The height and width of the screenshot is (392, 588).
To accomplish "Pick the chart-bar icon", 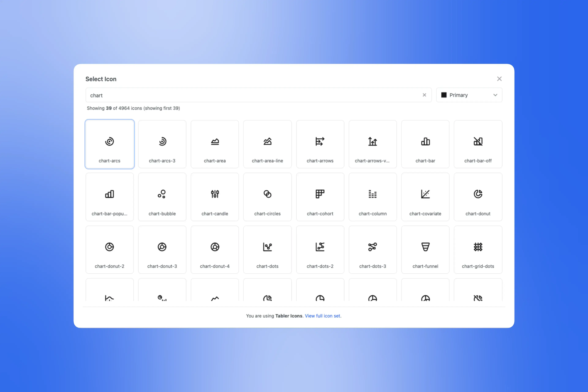I will click(425, 144).
